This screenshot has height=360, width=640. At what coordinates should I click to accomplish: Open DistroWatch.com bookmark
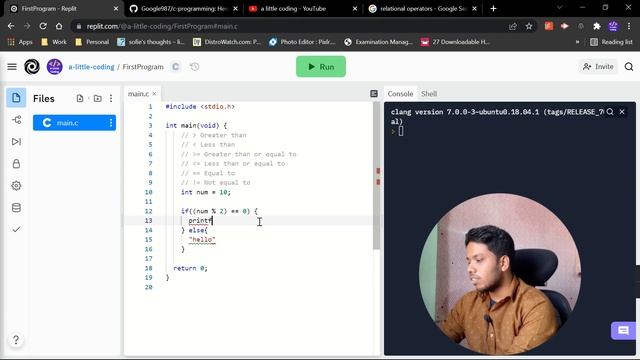(227, 42)
